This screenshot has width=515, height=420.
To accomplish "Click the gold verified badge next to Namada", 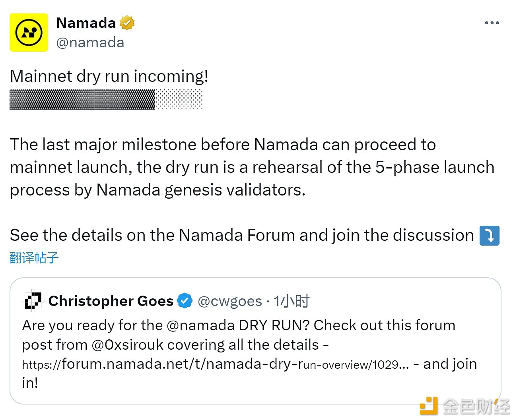I will (126, 23).
